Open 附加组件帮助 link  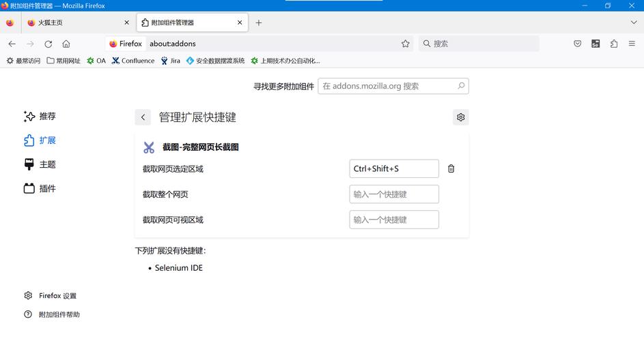point(59,314)
